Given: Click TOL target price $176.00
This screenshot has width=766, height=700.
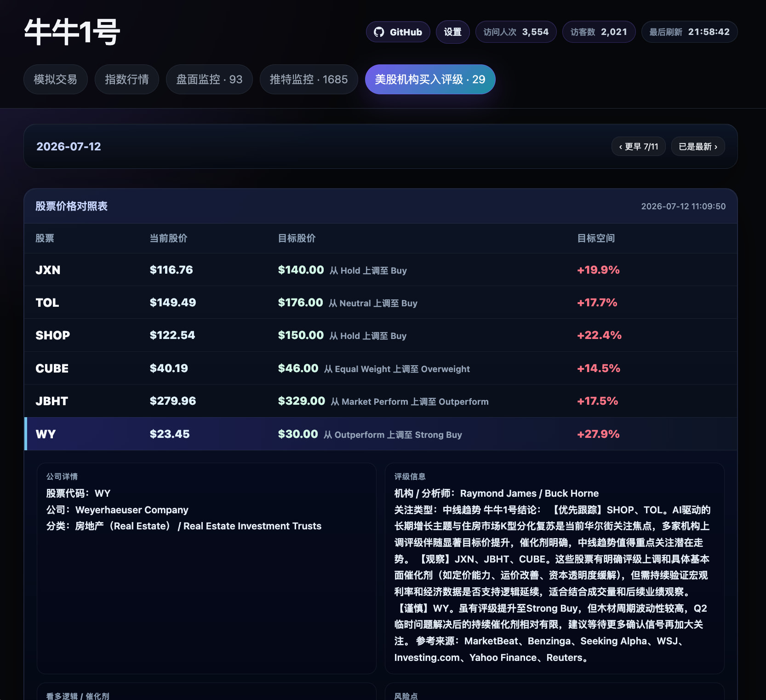Looking at the screenshot, I should pyautogui.click(x=300, y=303).
